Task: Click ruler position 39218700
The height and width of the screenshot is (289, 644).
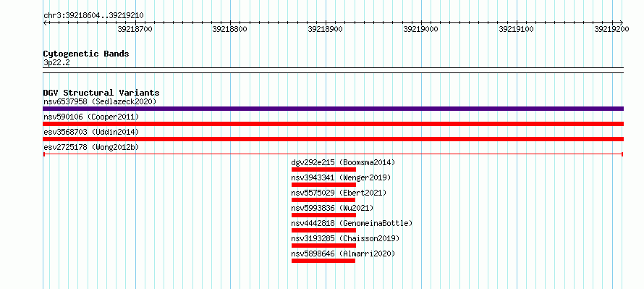Action: (x=135, y=29)
